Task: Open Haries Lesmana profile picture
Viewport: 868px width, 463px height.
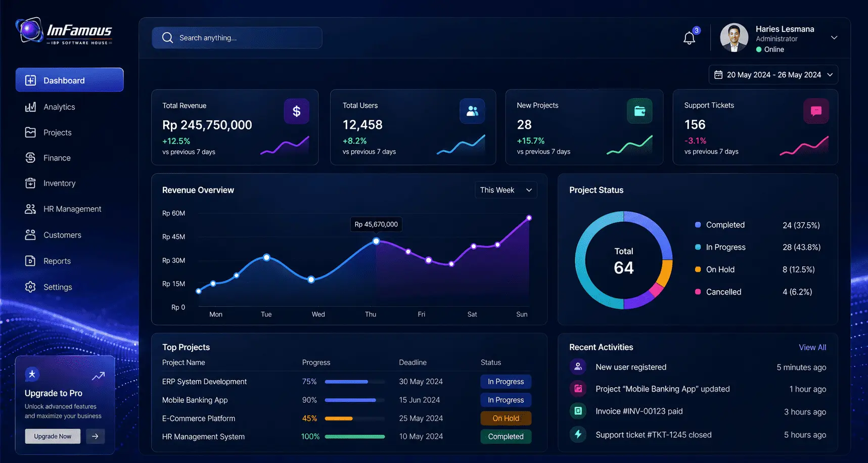Action: click(734, 37)
